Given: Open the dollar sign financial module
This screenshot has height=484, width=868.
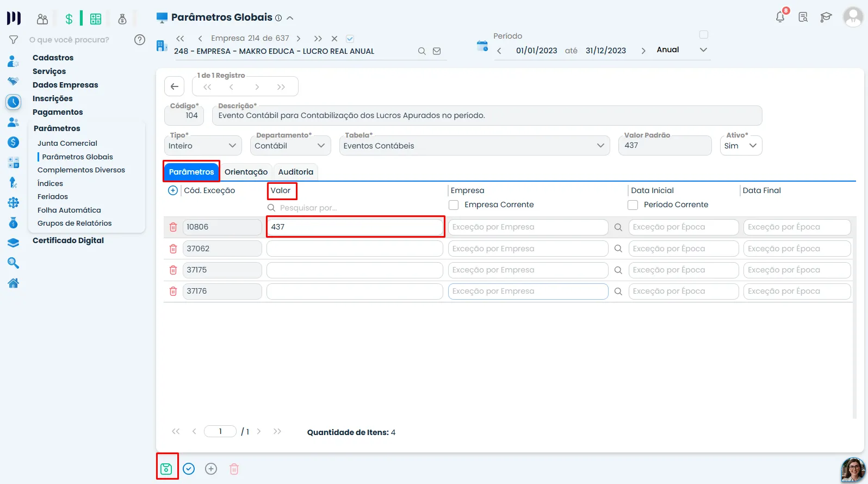Looking at the screenshot, I should tap(69, 19).
